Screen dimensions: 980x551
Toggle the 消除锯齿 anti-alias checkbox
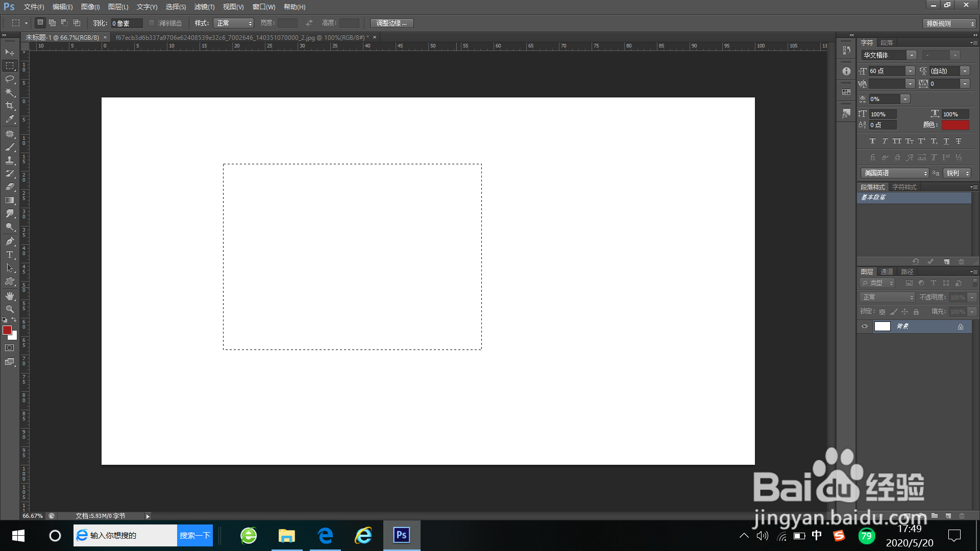[x=152, y=23]
